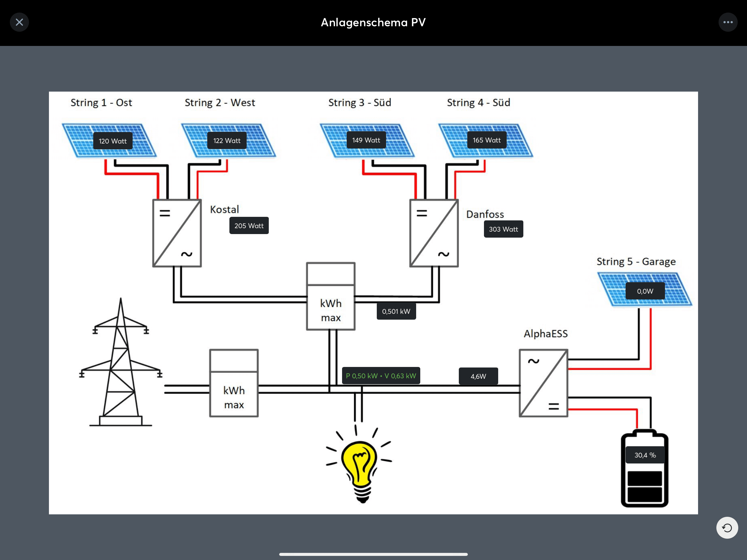Screen dimensions: 747x560
Task: Tap the circular refresh icon
Action: [x=727, y=527]
